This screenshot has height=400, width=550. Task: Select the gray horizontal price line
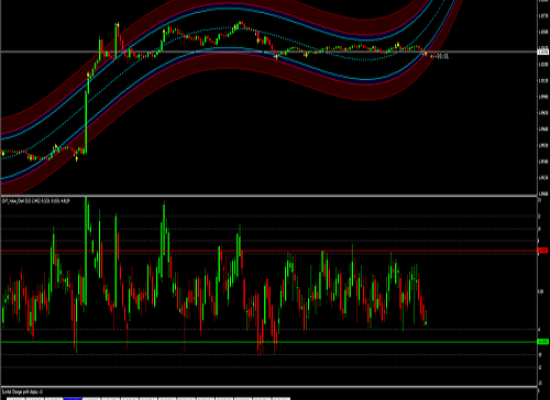click(x=268, y=52)
